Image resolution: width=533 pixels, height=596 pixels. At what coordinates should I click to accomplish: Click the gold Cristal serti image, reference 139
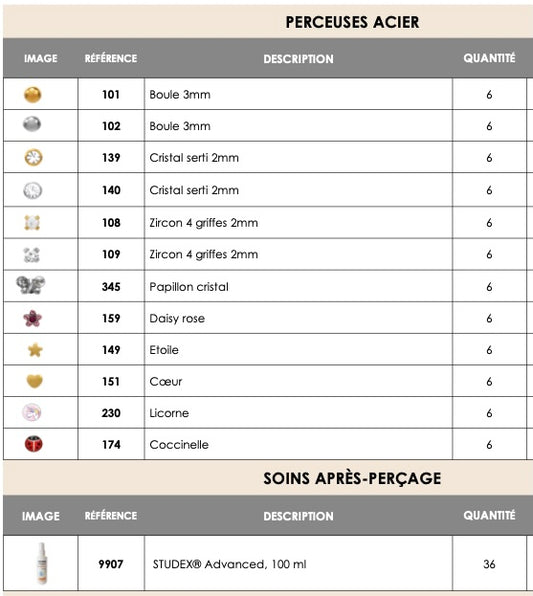click(x=33, y=157)
